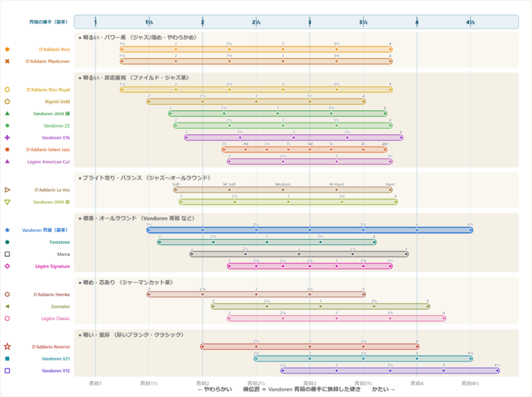Image resolution: width=532 pixels, height=397 pixels.
Task: Click the blue Vandoren 青箱 range bar
Action: [310, 230]
